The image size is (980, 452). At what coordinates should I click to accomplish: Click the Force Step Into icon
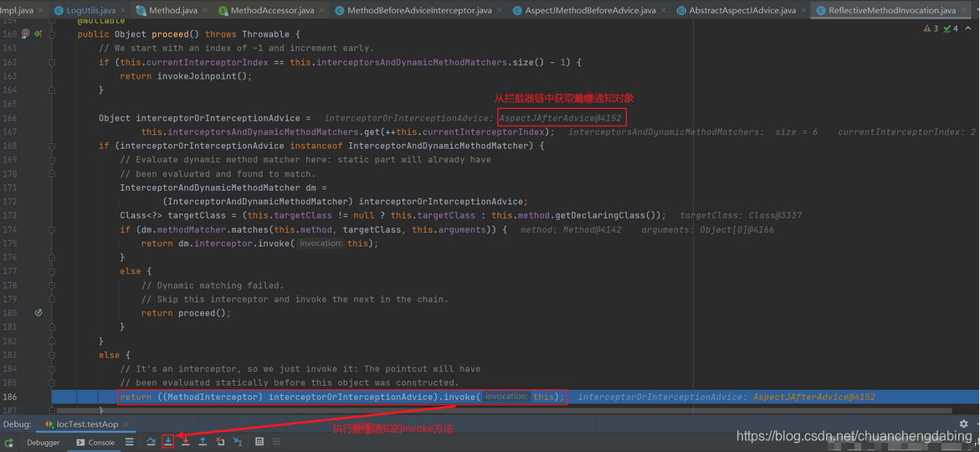click(x=186, y=442)
